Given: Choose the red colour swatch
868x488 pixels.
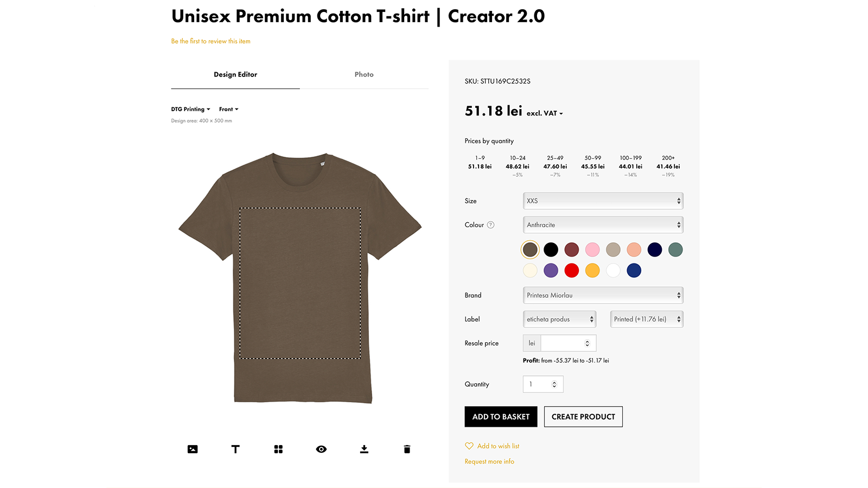Looking at the screenshot, I should [572, 271].
